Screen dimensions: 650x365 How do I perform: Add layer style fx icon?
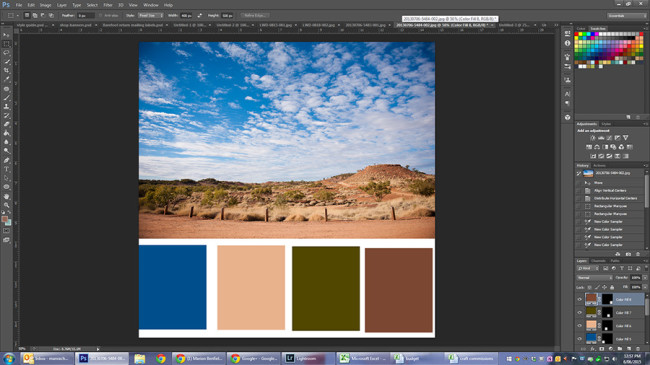point(592,349)
